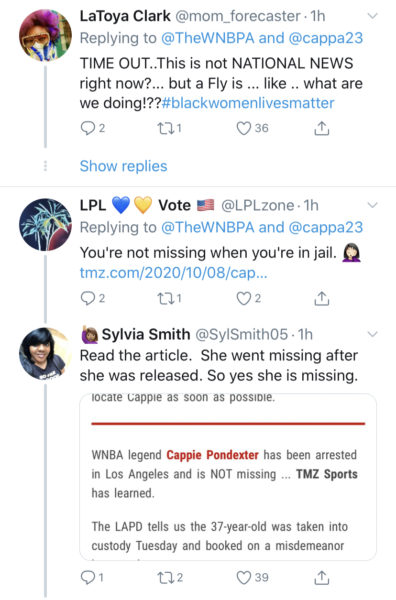Reply to LaToya Clark's tweet
Image resolution: width=396 pixels, height=600 pixels.
tap(88, 128)
